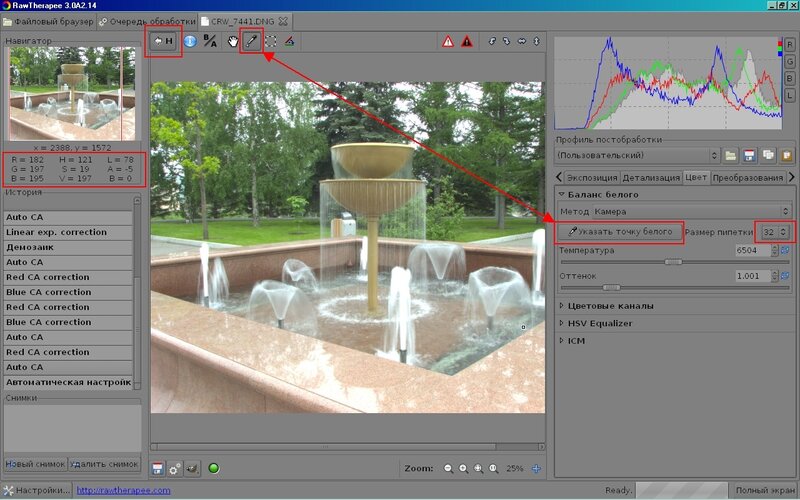Load processing profile from folder icon

coord(731,156)
